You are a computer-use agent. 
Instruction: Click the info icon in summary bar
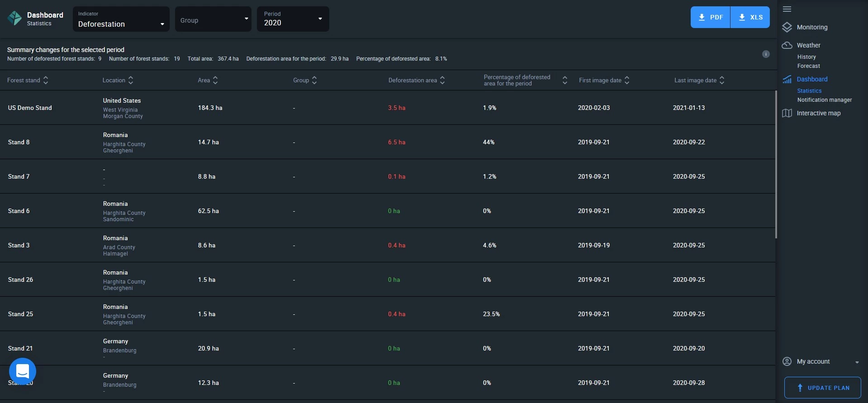[766, 54]
